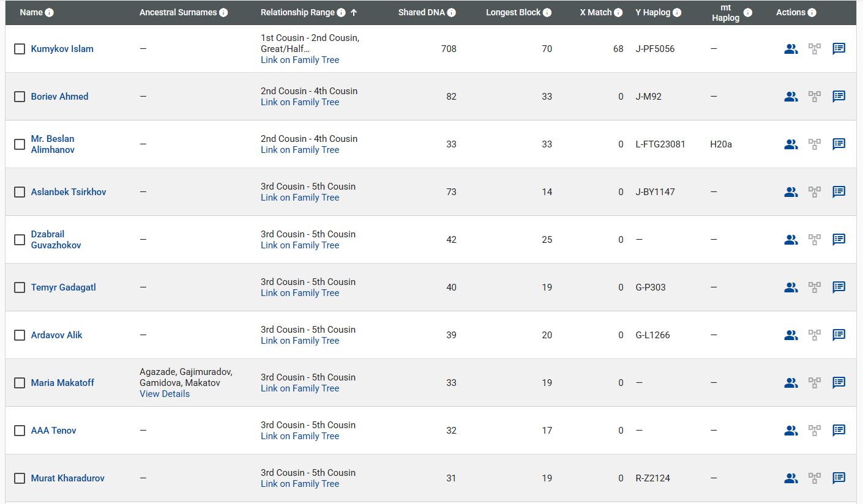Show info for Relationship Range column
The image size is (863, 504).
point(342,13)
